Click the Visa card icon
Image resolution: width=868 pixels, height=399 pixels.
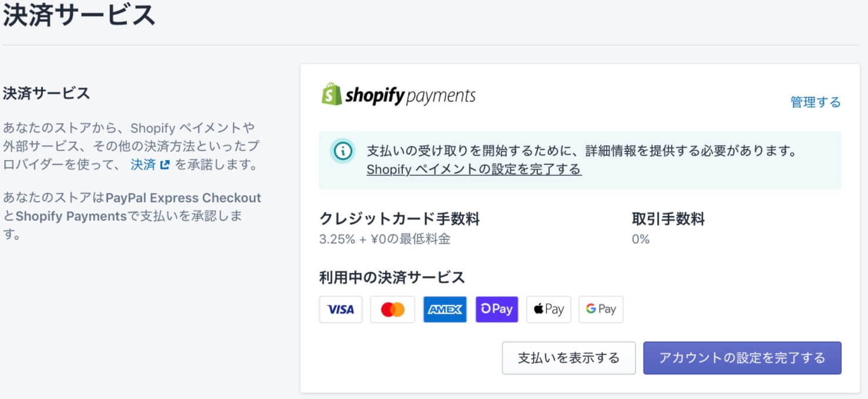[x=341, y=309]
